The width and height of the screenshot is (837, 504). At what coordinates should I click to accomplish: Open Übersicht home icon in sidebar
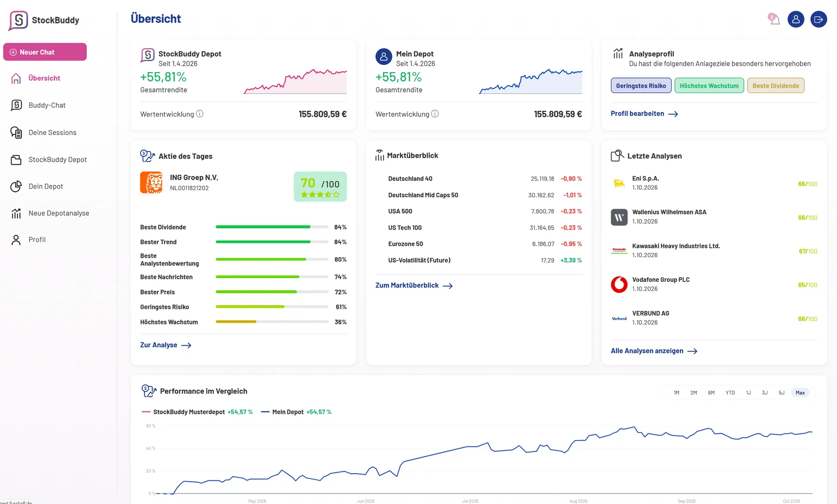[16, 78]
